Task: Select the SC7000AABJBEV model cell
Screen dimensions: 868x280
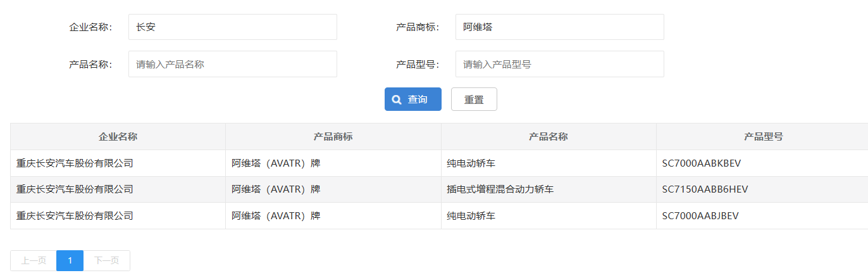Action: tap(700, 216)
